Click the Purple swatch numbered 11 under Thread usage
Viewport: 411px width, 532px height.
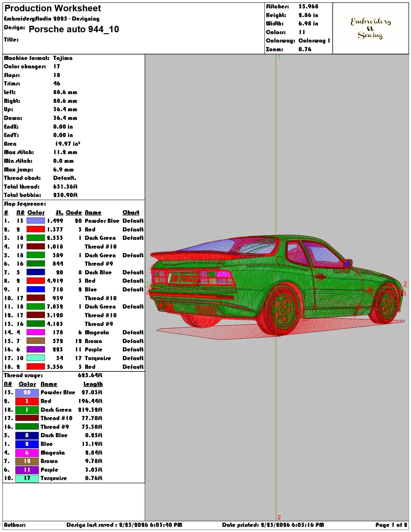tap(27, 470)
